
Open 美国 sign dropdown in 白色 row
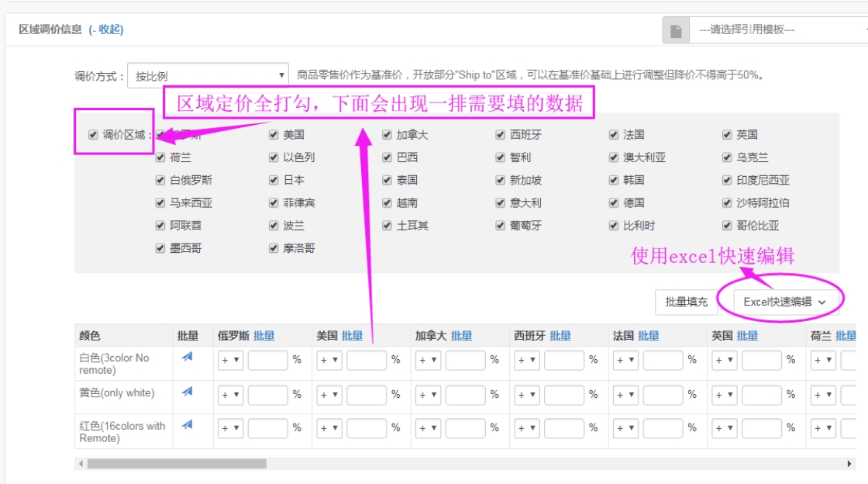pyautogui.click(x=329, y=360)
